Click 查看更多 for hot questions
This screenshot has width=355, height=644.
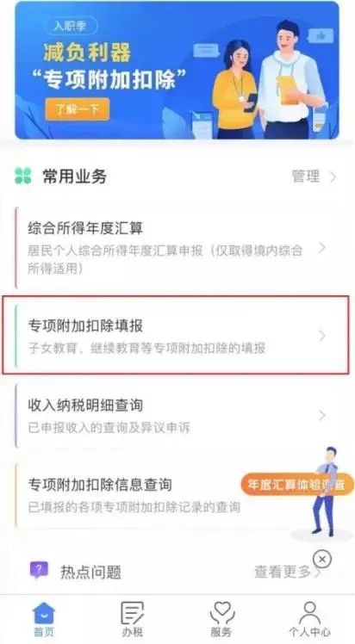287,572
